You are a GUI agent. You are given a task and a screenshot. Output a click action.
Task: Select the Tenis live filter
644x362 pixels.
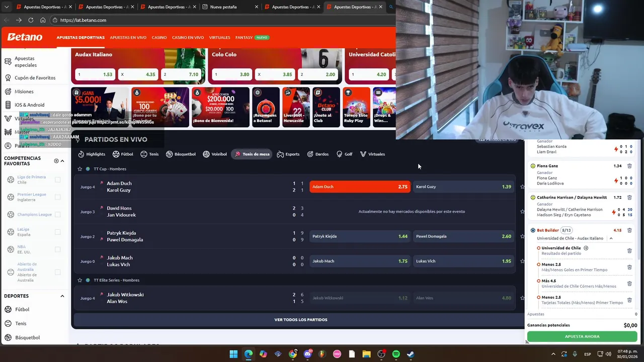point(149,154)
